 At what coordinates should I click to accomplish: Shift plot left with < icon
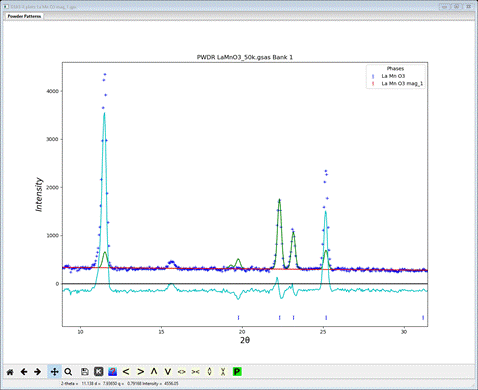[x=126, y=371]
